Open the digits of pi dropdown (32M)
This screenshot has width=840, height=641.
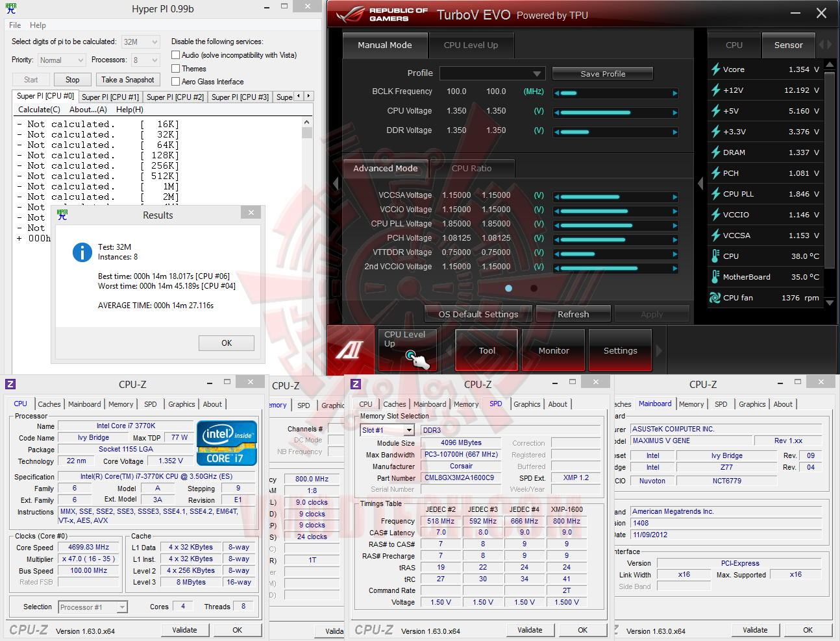coord(141,42)
